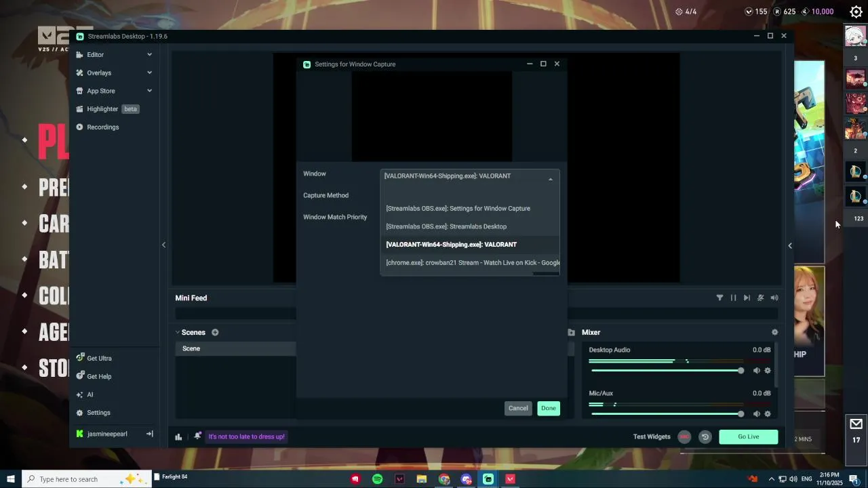Click the top friend avatar in VALORANT sidebar
This screenshot has height=488, width=868.
click(x=855, y=37)
